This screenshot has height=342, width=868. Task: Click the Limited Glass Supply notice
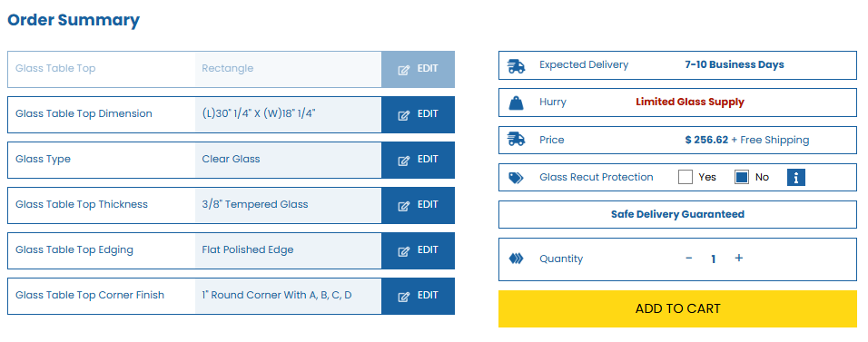pyautogui.click(x=690, y=102)
